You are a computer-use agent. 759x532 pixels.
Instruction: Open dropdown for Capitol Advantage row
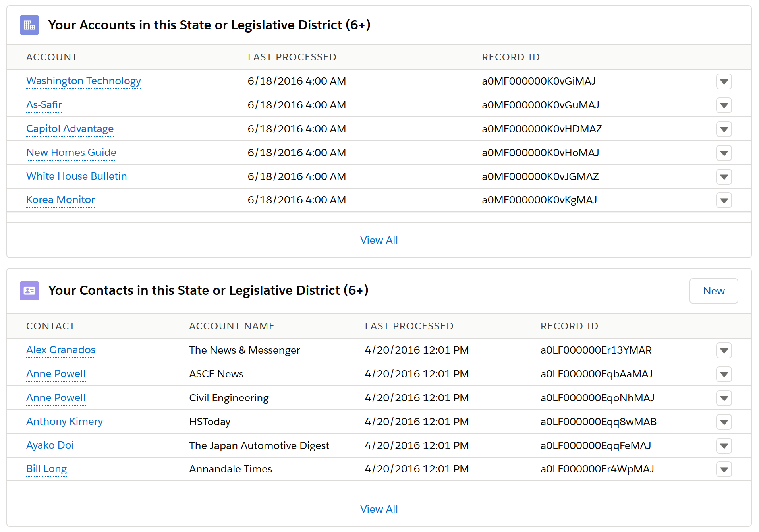tap(724, 129)
